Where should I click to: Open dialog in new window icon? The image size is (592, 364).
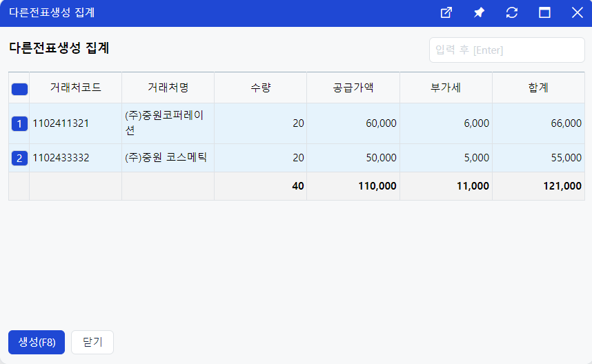[446, 13]
